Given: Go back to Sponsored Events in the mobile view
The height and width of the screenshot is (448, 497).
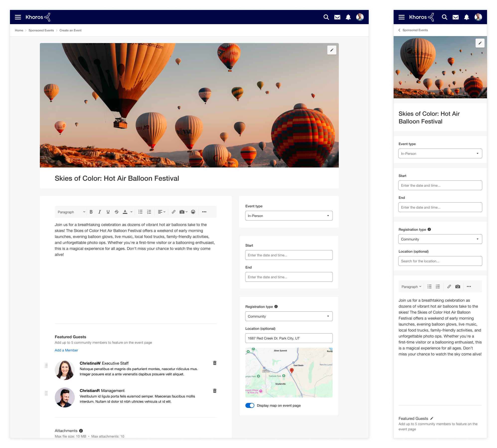Looking at the screenshot, I should [413, 30].
